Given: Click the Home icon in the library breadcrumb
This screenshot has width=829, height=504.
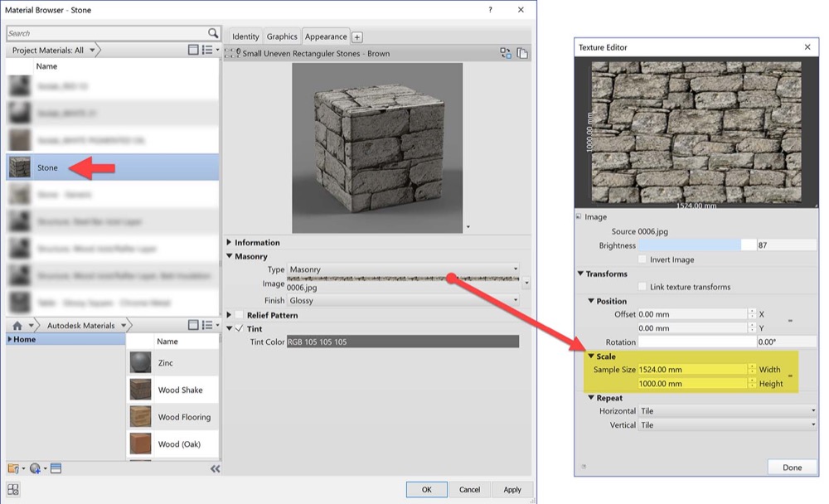Looking at the screenshot, I should (17, 324).
